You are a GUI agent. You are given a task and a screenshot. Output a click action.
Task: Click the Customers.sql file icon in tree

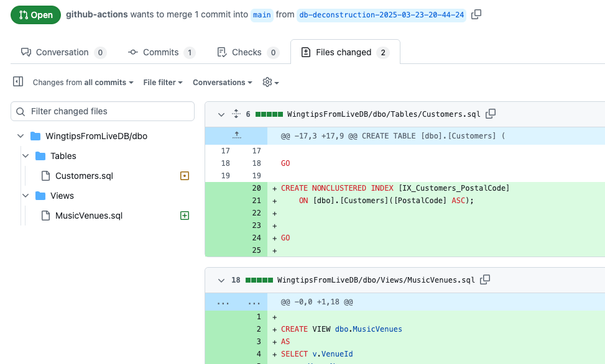[45, 176]
